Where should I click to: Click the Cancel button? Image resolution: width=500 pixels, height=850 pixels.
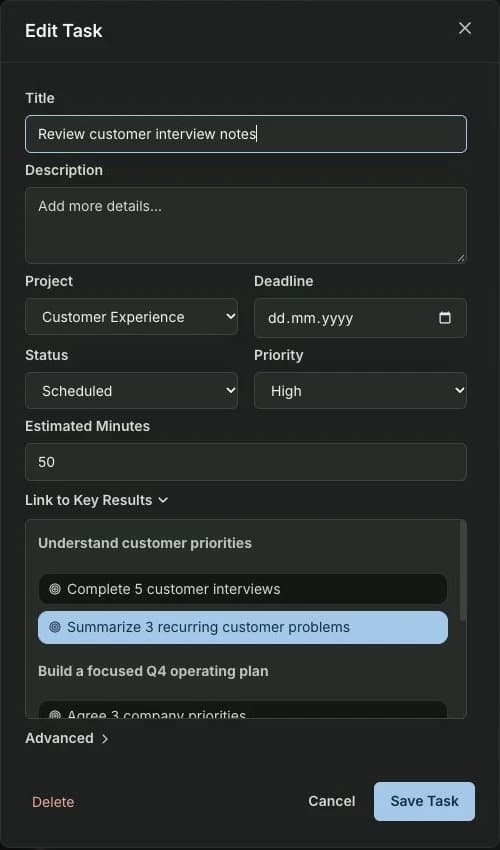coord(332,801)
